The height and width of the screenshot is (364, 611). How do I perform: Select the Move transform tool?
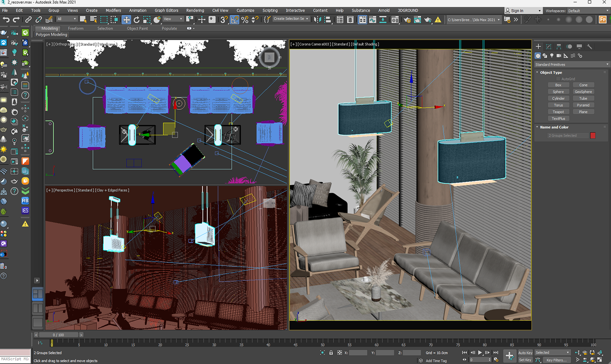[x=126, y=19]
